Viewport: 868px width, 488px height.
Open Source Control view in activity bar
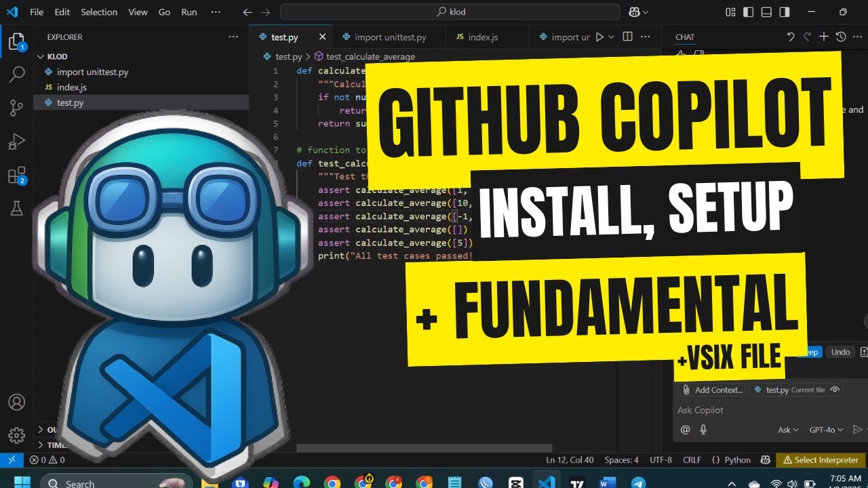pos(16,108)
